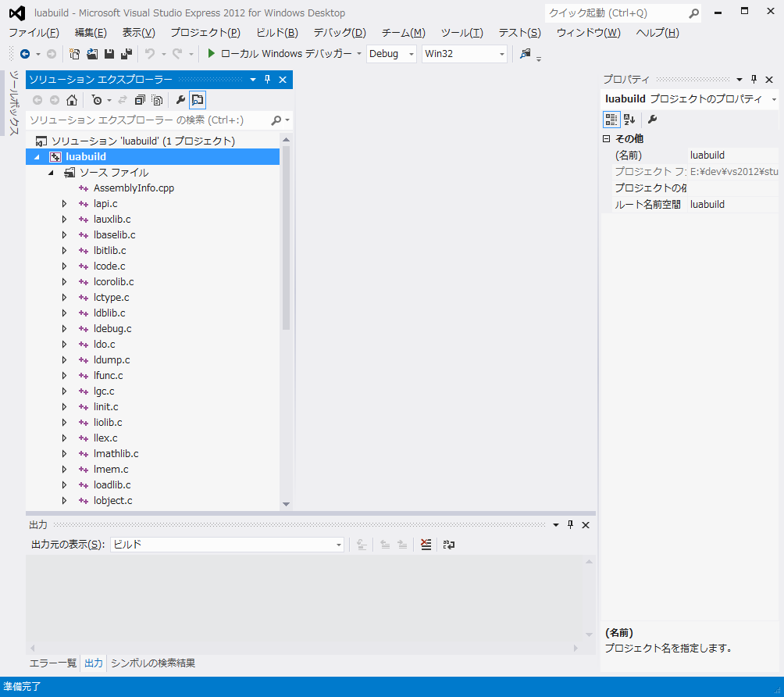Click Collapse All icon in Solution Explorer
Viewport: 784px width, 697px height.
(x=140, y=100)
